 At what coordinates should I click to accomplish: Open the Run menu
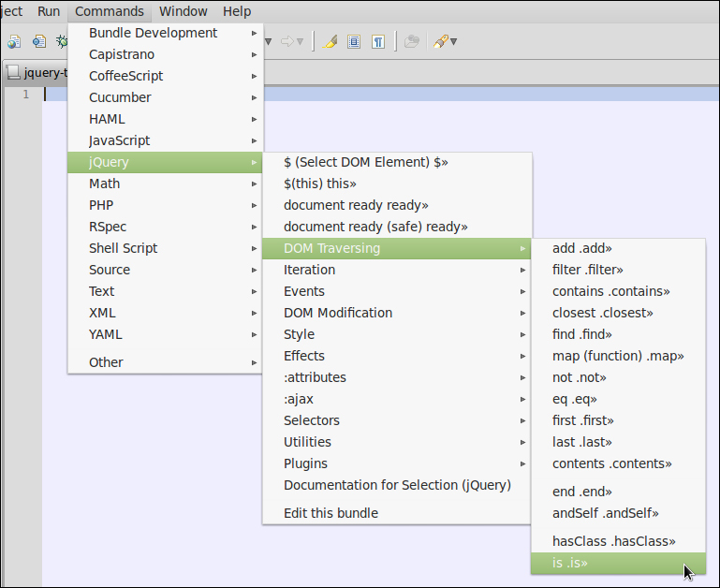click(49, 11)
